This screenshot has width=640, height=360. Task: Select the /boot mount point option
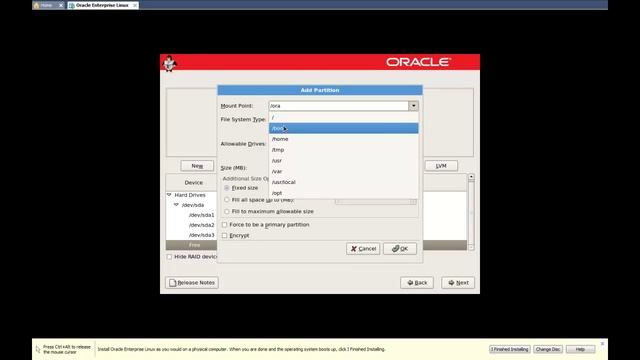pos(344,128)
